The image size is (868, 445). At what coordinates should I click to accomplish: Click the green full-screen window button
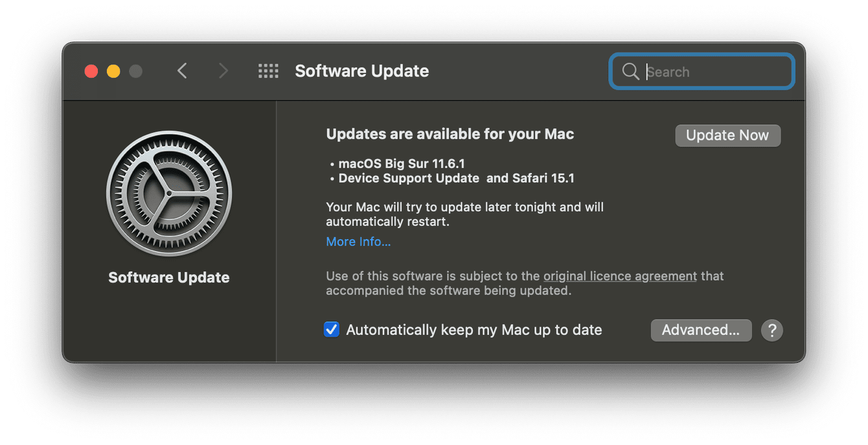tap(135, 71)
